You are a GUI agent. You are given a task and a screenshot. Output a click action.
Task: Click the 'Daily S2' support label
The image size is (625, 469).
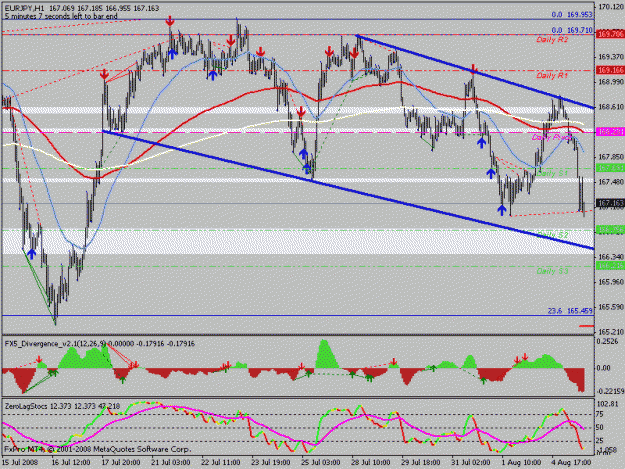pyautogui.click(x=552, y=235)
